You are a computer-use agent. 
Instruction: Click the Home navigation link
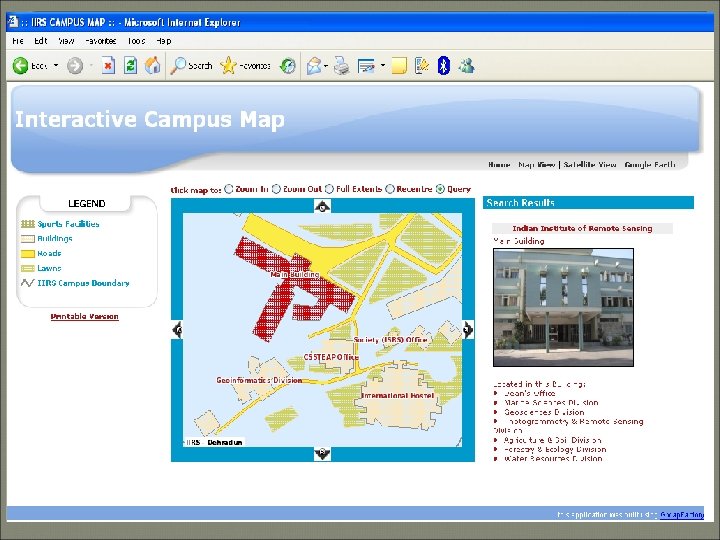[499, 165]
